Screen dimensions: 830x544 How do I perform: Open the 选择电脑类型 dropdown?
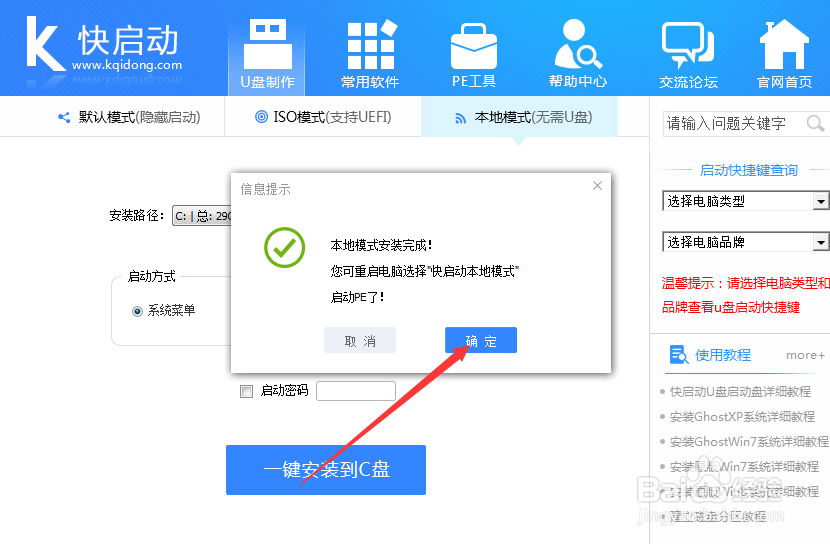click(745, 201)
